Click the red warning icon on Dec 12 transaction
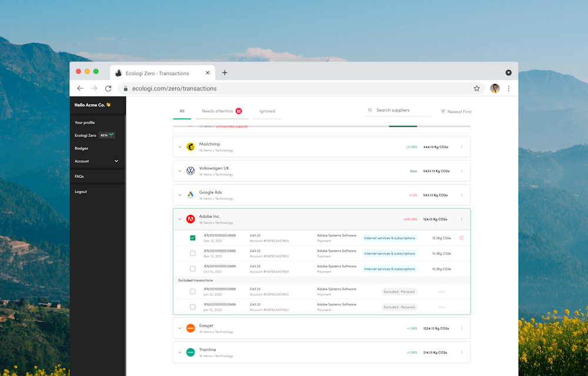Viewport: 588px width, 376px height. [x=462, y=238]
